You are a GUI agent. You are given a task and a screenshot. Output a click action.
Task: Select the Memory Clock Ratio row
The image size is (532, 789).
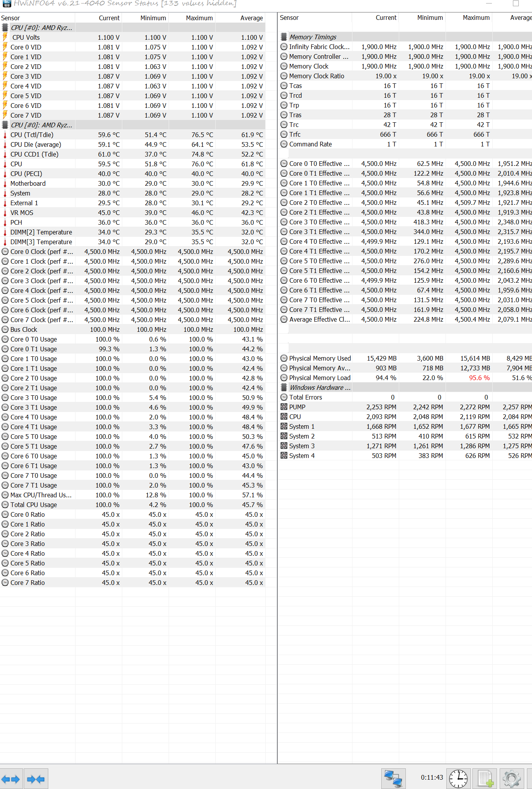pos(405,76)
